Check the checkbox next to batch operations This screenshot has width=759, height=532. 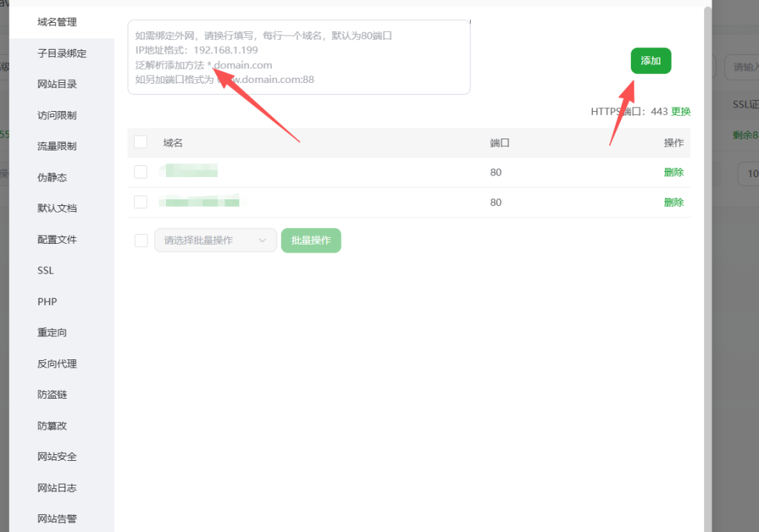click(x=140, y=240)
